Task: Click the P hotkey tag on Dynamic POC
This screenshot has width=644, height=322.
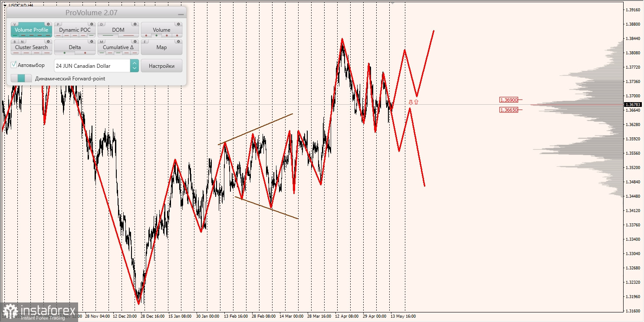Action: (x=58, y=24)
